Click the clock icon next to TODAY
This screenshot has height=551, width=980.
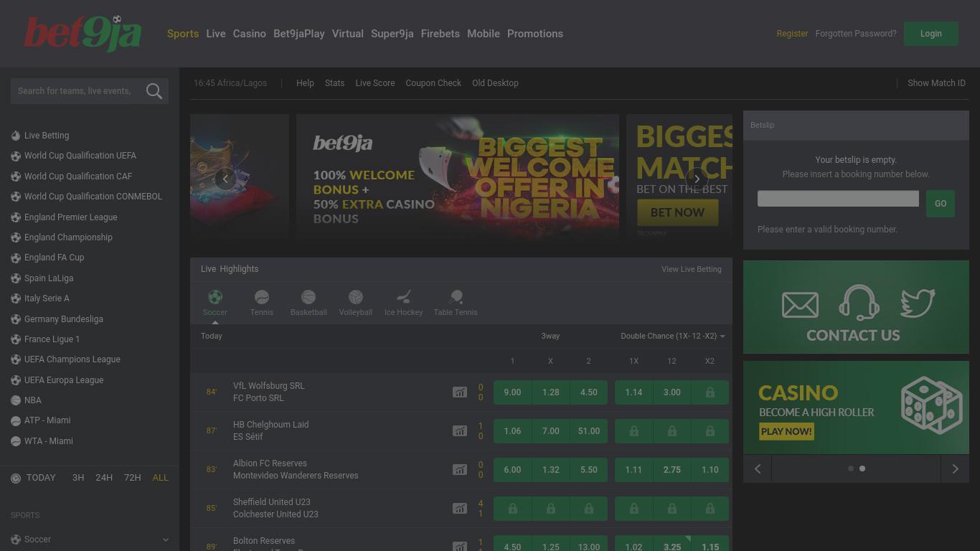click(16, 479)
